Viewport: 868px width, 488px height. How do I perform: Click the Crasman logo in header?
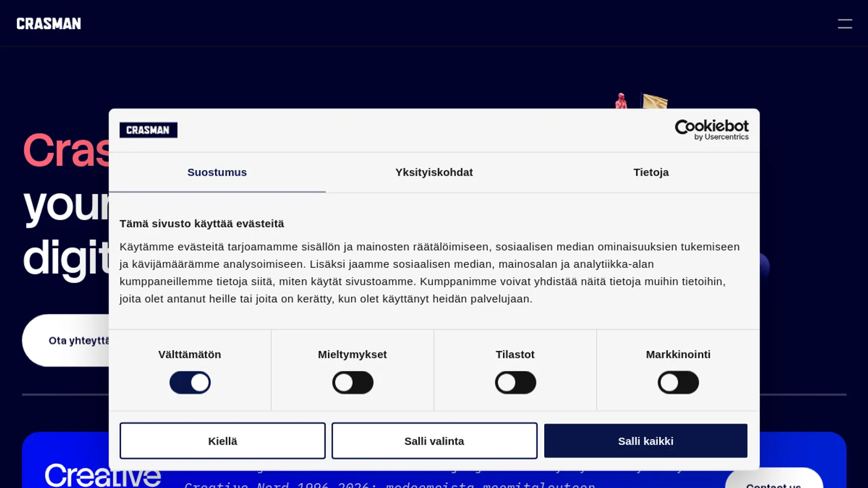tap(49, 24)
